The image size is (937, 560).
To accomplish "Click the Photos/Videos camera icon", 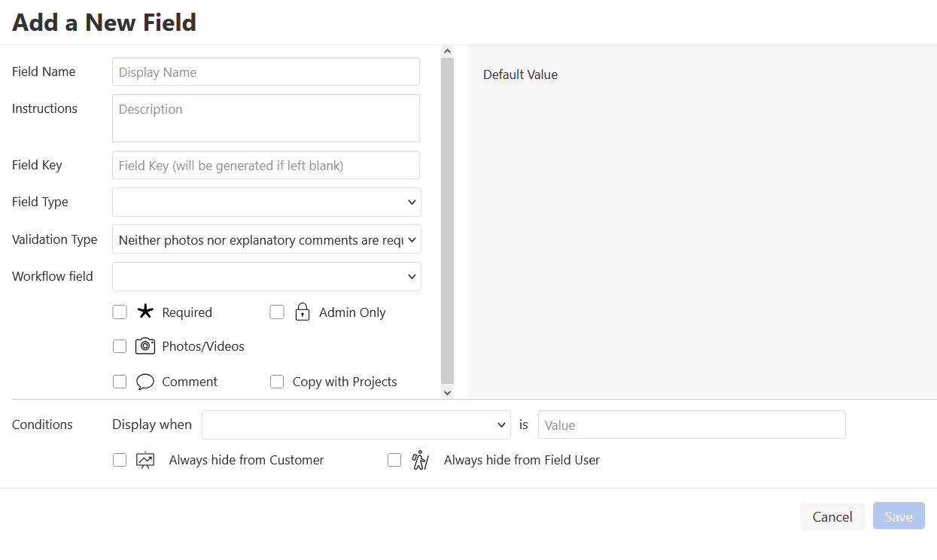I will [145, 346].
